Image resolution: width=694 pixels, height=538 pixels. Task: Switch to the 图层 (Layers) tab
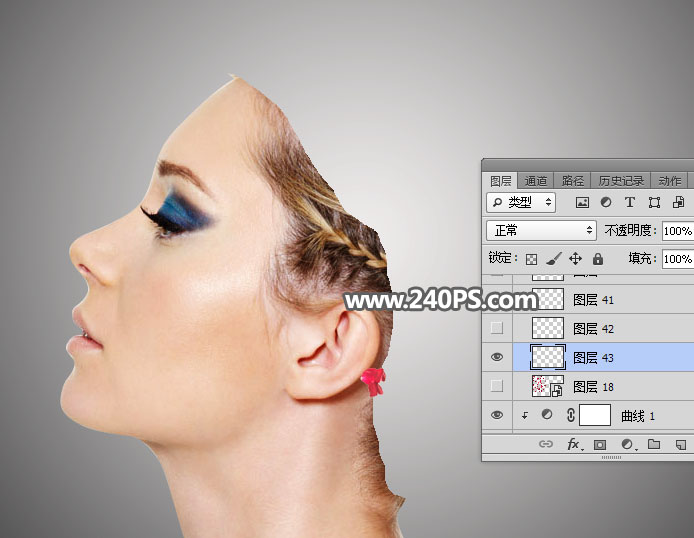pyautogui.click(x=501, y=181)
